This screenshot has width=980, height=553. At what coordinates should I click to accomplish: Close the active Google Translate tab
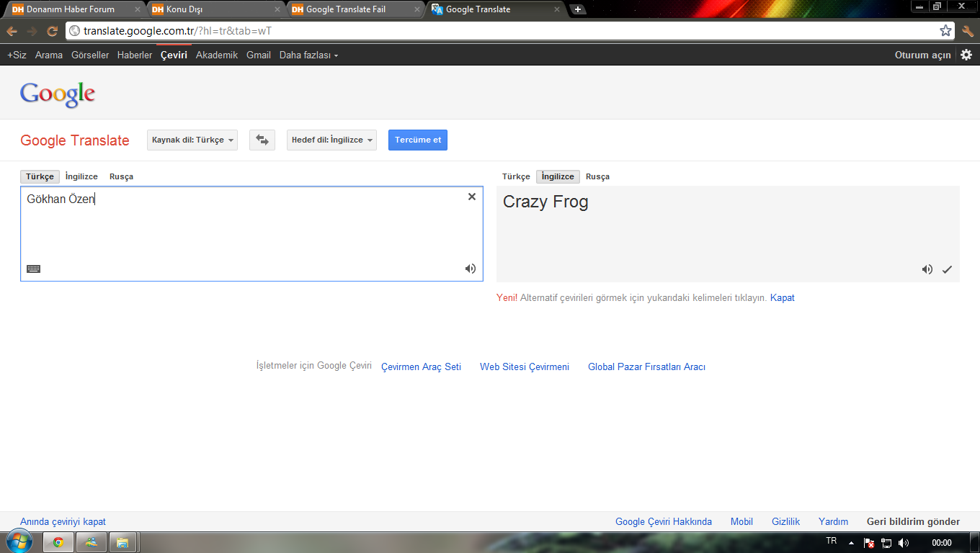point(557,9)
